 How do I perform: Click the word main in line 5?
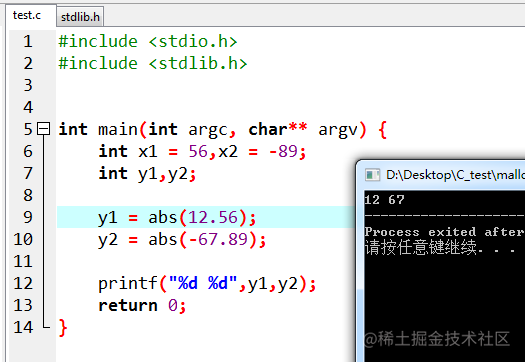pyautogui.click(x=118, y=129)
